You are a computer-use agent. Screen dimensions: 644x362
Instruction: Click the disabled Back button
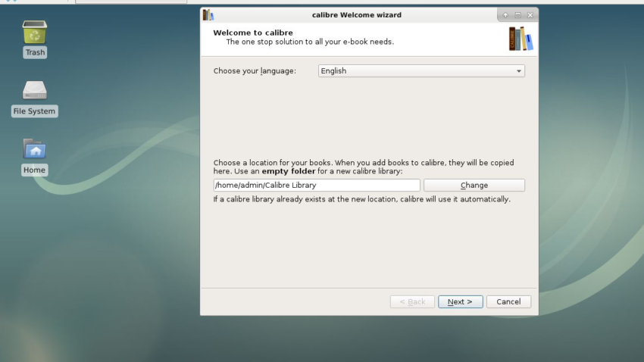(412, 301)
